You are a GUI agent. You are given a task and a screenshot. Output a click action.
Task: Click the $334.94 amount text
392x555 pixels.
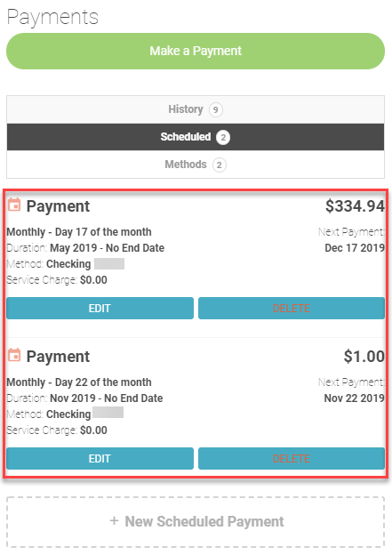click(355, 206)
